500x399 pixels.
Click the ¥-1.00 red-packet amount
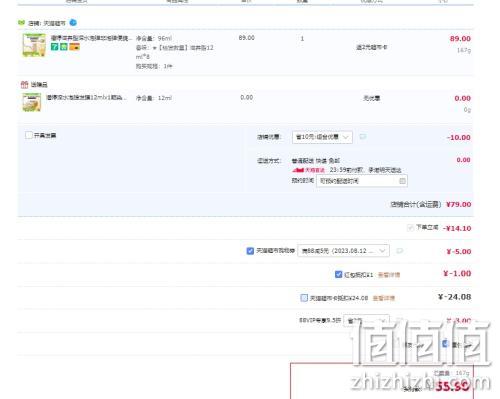coord(457,274)
